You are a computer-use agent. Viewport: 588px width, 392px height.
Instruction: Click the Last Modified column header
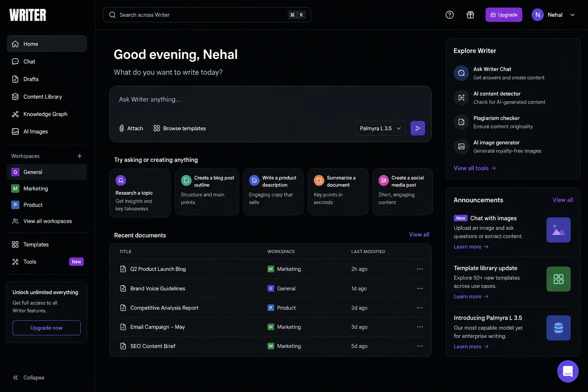[368, 252]
